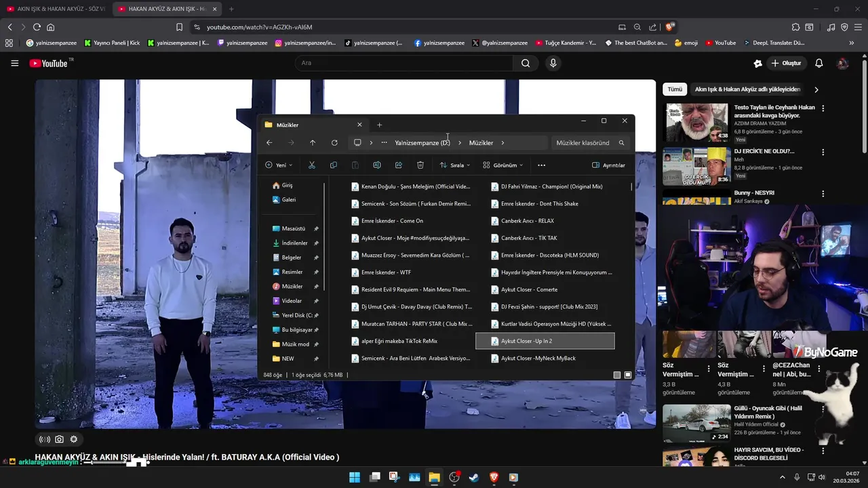The width and height of the screenshot is (868, 488).
Task: Click the voice search microphone on YouTube
Action: pos(553,63)
